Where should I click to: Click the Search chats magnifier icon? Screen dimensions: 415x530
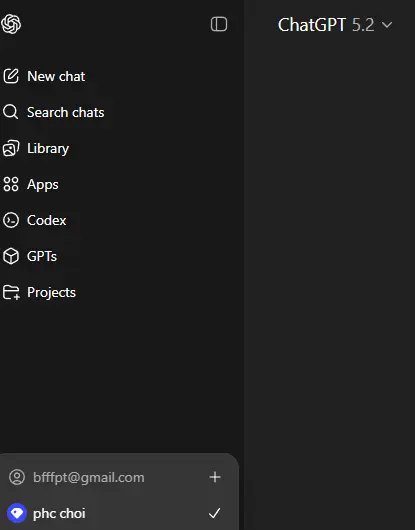(x=10, y=112)
